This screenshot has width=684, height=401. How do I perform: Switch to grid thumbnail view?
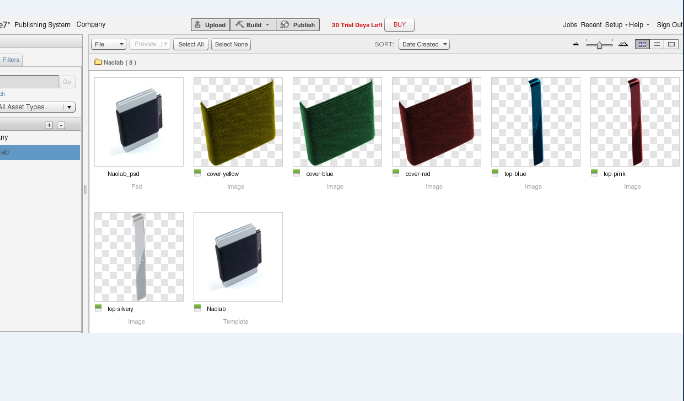pyautogui.click(x=642, y=44)
